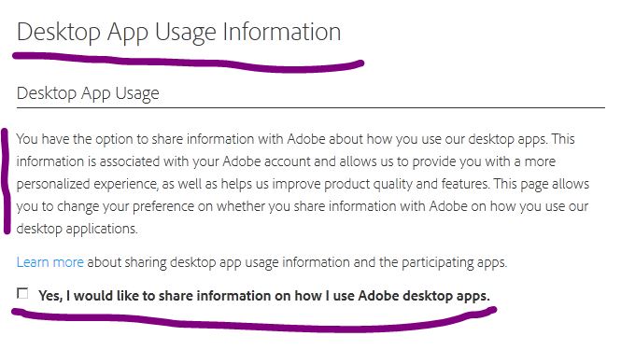Click the phrase 'This page allows' in the paragraph
Viewport: 621px width, 364px height.
[x=542, y=184]
